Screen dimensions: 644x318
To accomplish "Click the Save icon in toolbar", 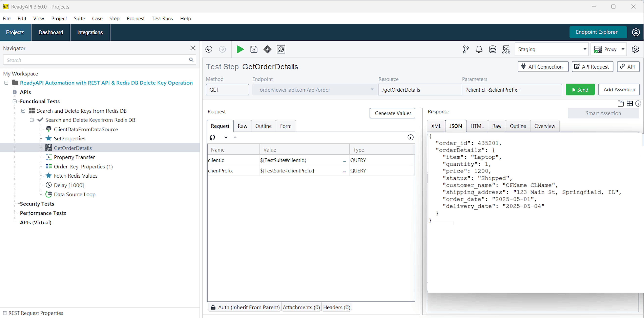I will (254, 49).
